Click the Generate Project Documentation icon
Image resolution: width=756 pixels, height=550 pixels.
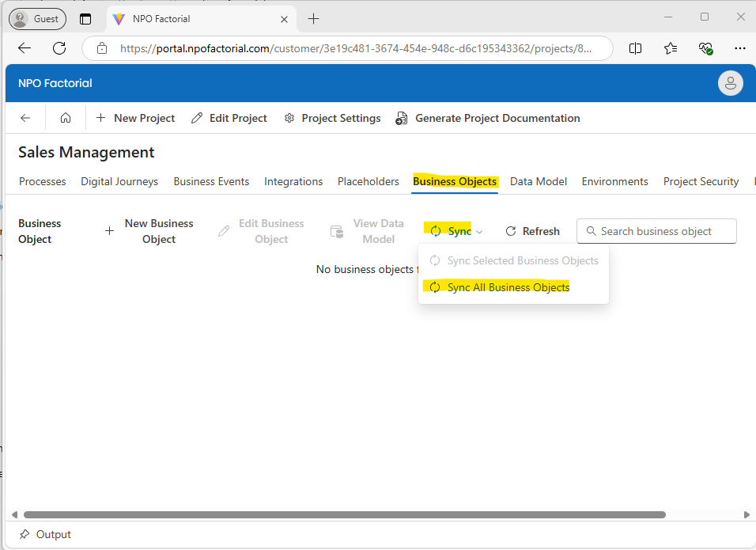(x=402, y=118)
